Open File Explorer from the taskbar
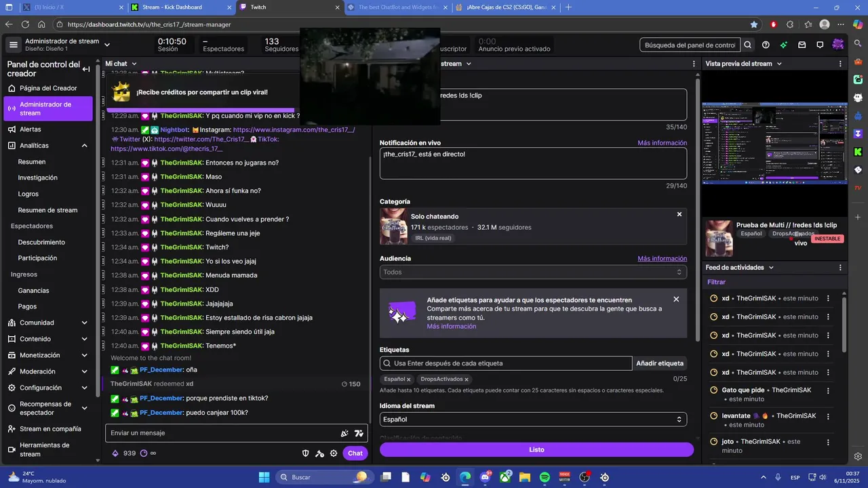This screenshot has width=868, height=488. [524, 477]
